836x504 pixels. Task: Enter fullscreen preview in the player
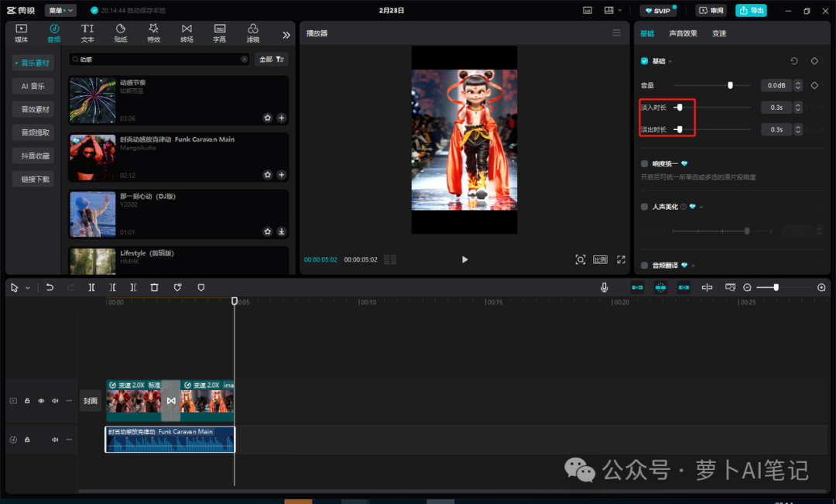click(x=621, y=259)
